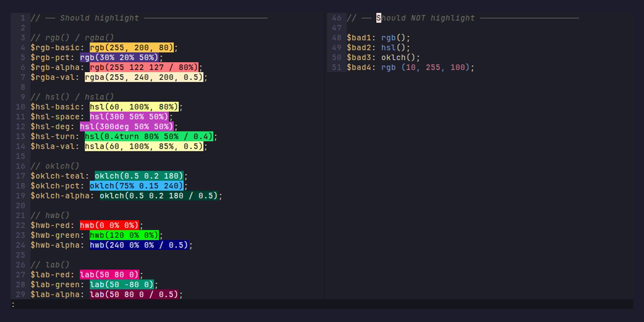Click the hwb(120 0% 0%) bright green value

tap(124, 235)
